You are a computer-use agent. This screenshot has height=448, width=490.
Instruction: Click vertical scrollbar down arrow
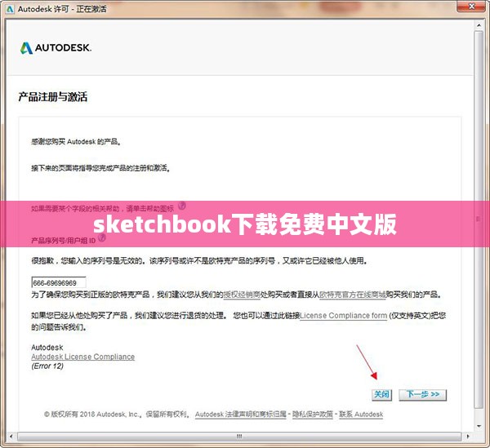point(479,427)
